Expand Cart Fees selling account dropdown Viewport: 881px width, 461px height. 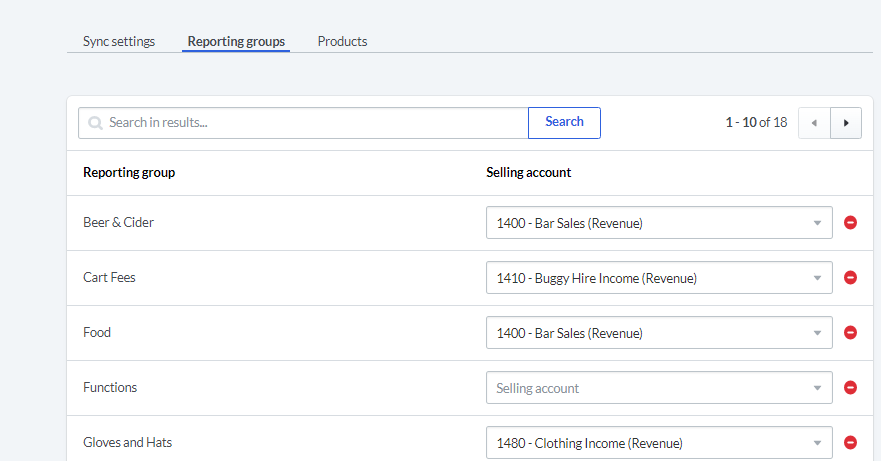[658, 278]
